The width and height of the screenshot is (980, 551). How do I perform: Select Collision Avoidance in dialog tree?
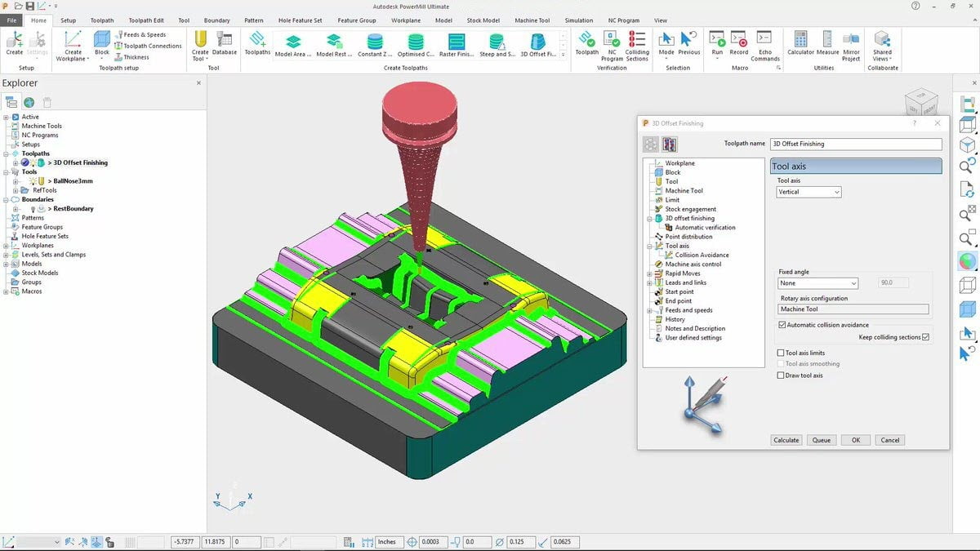coord(702,255)
